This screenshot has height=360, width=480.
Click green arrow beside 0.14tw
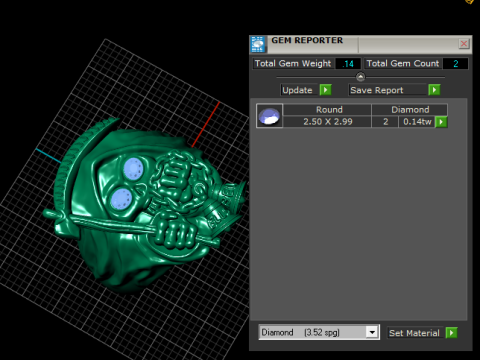click(441, 122)
